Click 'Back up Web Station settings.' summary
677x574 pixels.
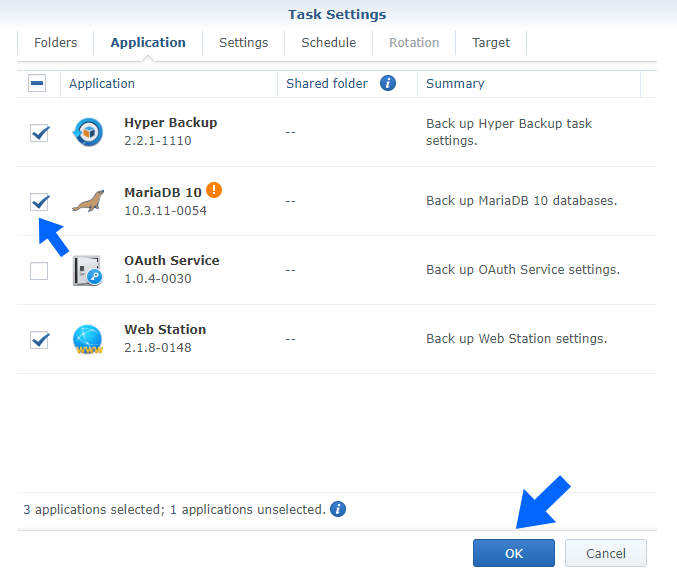pyautogui.click(x=516, y=339)
